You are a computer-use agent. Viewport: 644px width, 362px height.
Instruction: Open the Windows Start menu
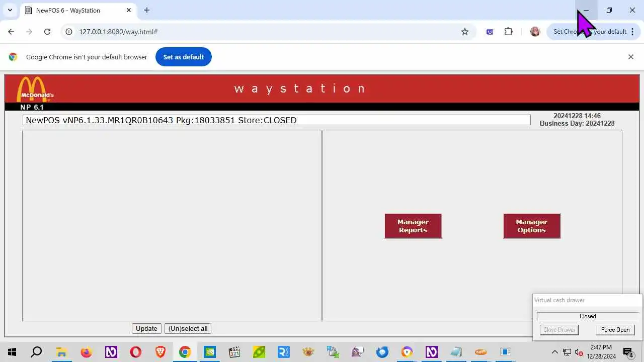pos(12,352)
